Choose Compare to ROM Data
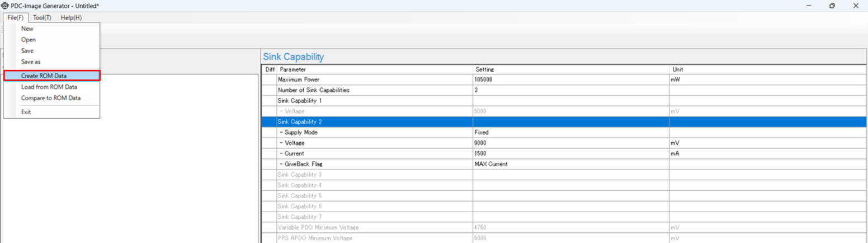This screenshot has height=243, width=868. click(50, 98)
